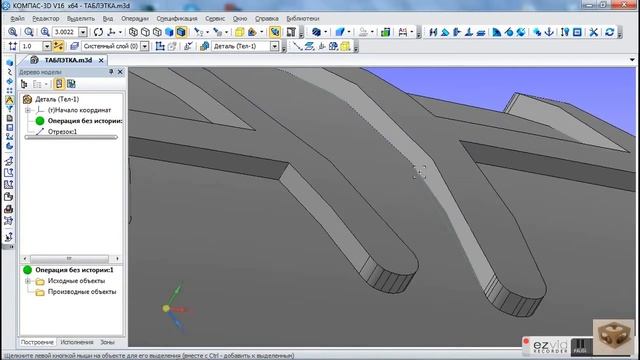Close the Дерево модели panel
The height and width of the screenshot is (360, 640).
pos(120,72)
